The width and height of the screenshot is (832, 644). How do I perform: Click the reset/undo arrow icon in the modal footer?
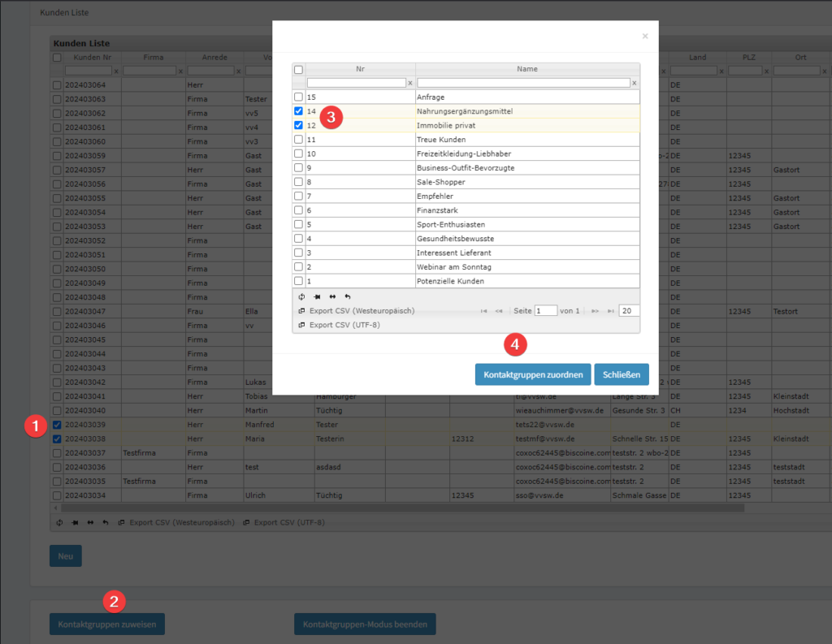(348, 296)
